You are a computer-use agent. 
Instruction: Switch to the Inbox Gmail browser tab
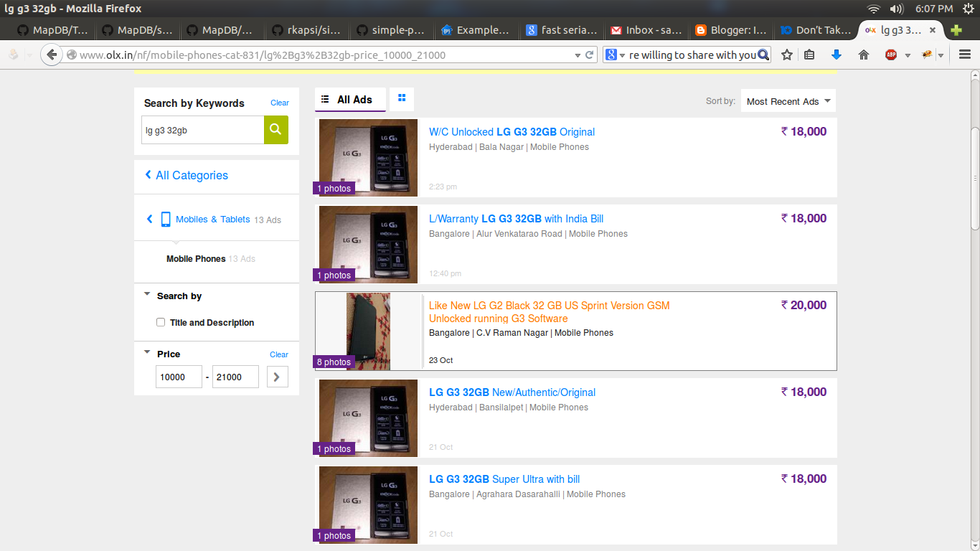(646, 30)
